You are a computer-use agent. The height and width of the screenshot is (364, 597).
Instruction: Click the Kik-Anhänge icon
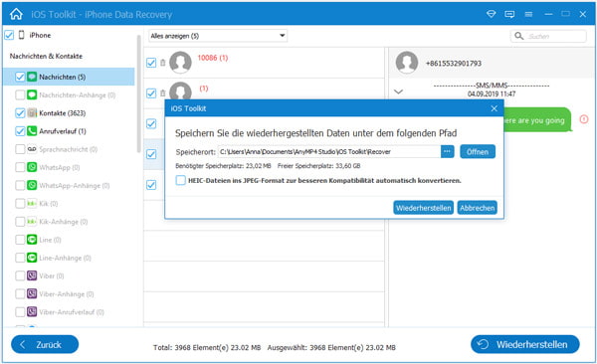(x=32, y=222)
